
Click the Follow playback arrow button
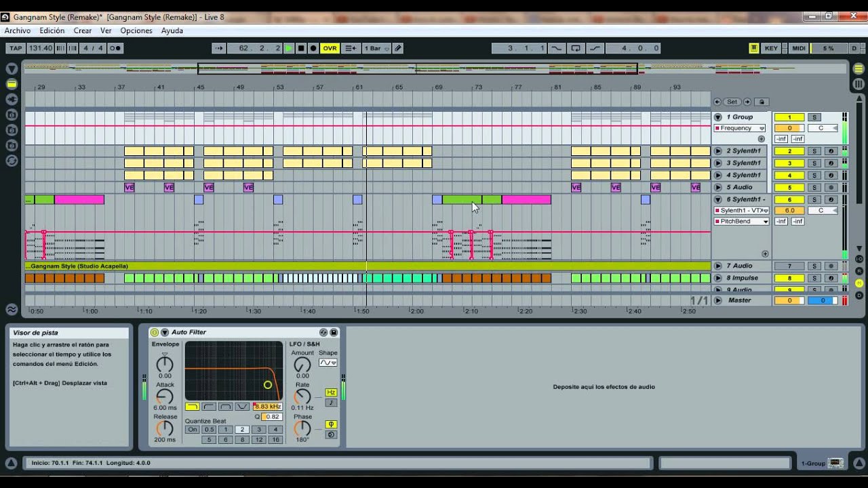pos(218,48)
